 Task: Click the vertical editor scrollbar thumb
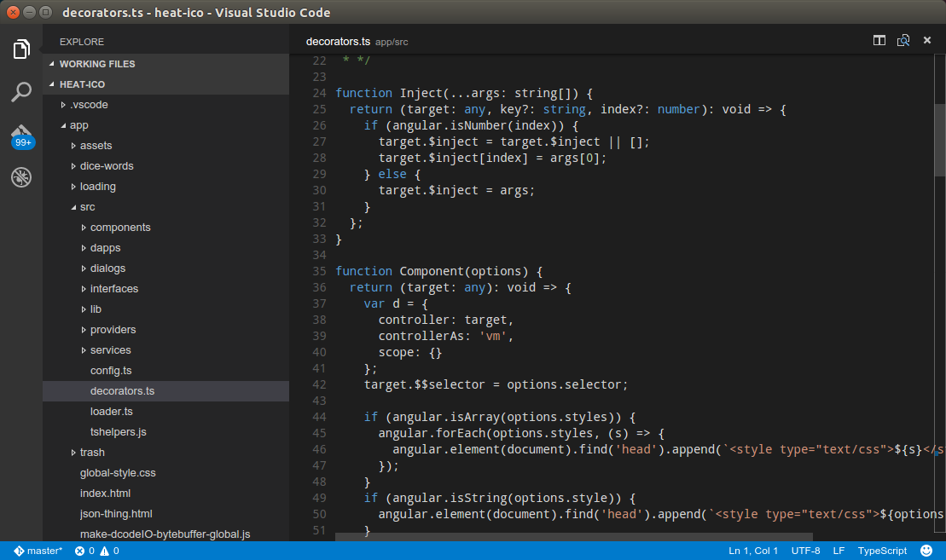click(940, 139)
